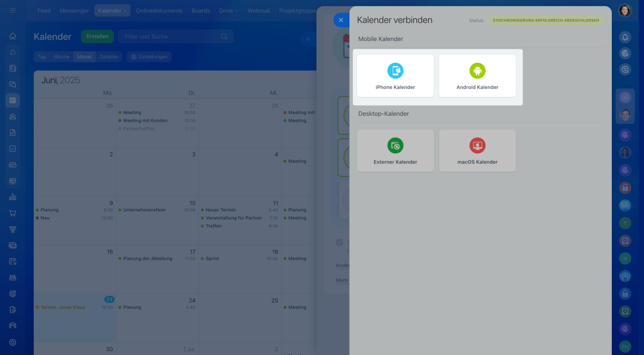Open the target goal icon in left sidebar
The image size is (644, 355).
(13, 294)
